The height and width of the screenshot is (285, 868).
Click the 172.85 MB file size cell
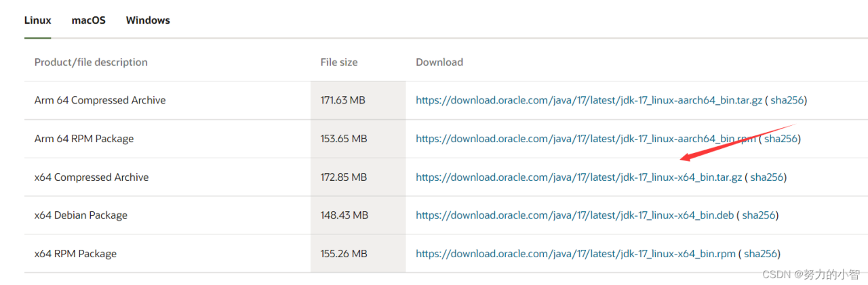point(344,177)
